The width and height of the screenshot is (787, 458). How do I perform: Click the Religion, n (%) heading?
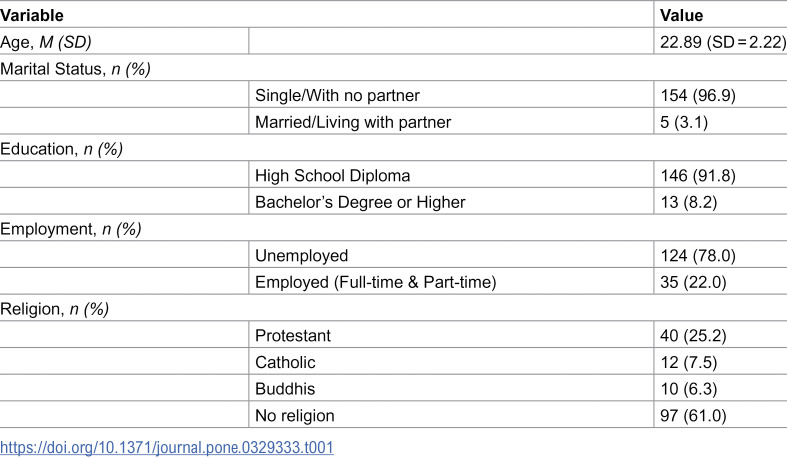coord(54,309)
